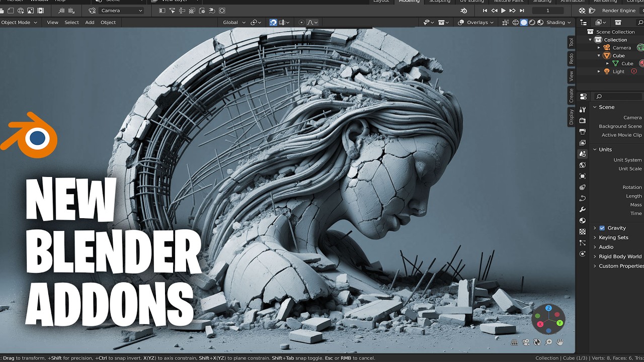Open the View Layer properties tab icon
Image resolution: width=644 pixels, height=362 pixels.
click(583, 143)
